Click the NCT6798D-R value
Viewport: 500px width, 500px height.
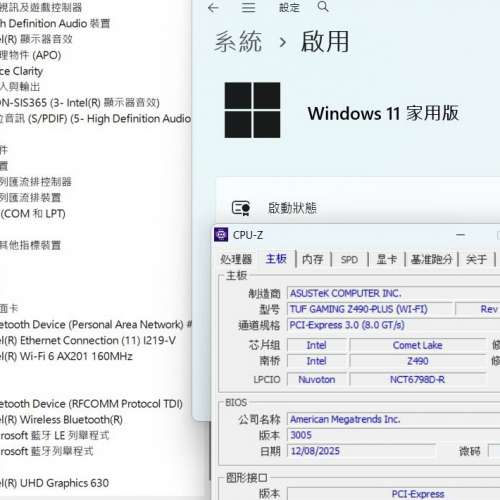coord(417,379)
